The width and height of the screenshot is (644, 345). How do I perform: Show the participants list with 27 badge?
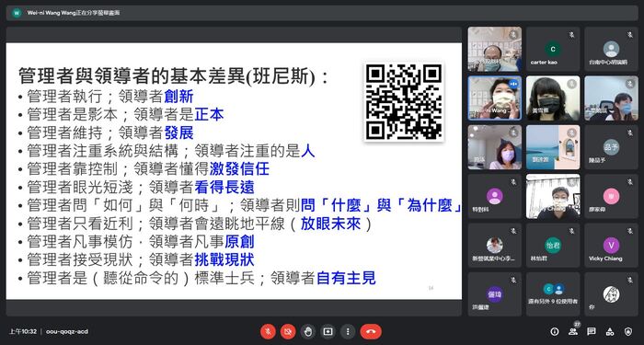point(572,331)
